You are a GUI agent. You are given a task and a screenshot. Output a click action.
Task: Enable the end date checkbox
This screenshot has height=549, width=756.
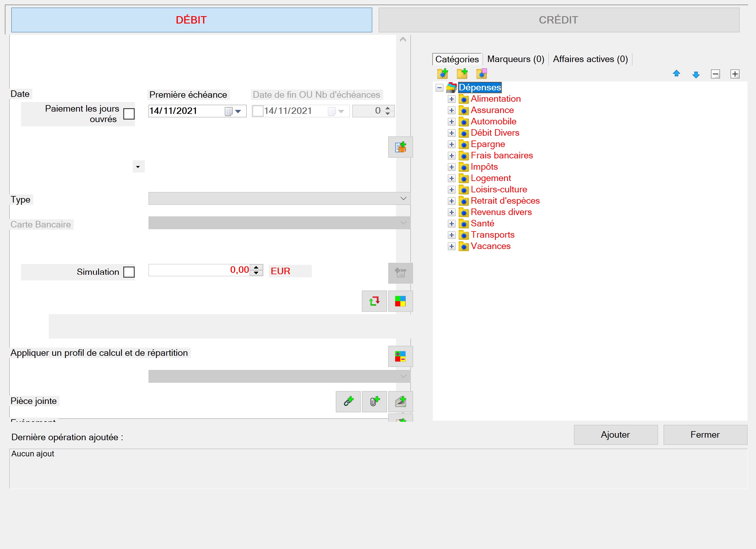[258, 111]
